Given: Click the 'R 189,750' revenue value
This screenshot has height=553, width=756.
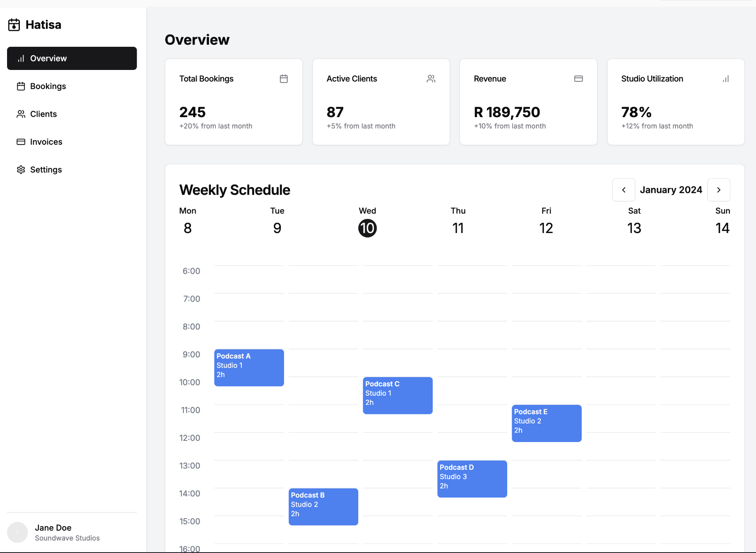Looking at the screenshot, I should click(x=507, y=112).
